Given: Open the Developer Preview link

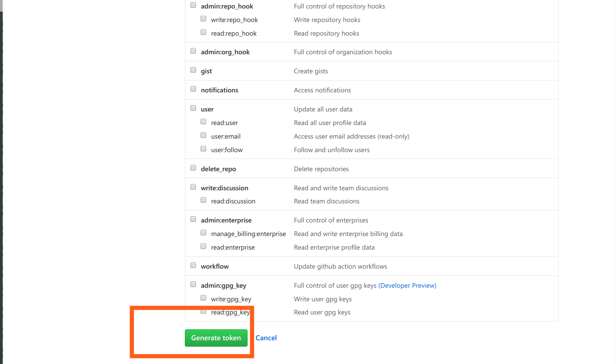Looking at the screenshot, I should (407, 286).
